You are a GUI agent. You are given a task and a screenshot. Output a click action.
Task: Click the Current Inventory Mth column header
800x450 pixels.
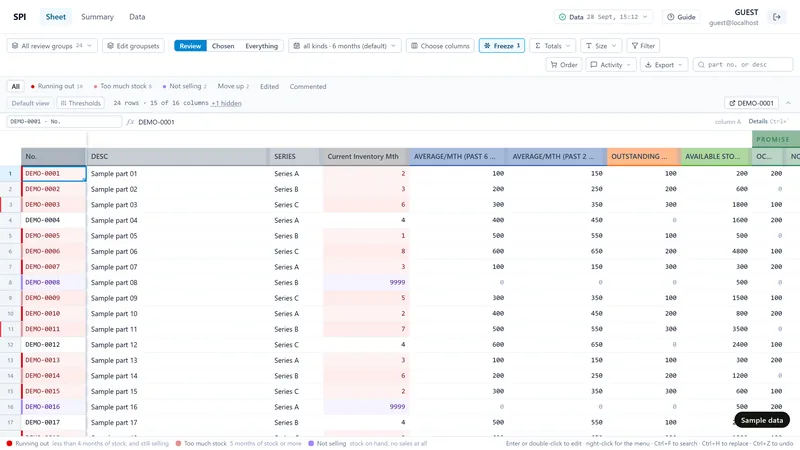[x=365, y=157]
